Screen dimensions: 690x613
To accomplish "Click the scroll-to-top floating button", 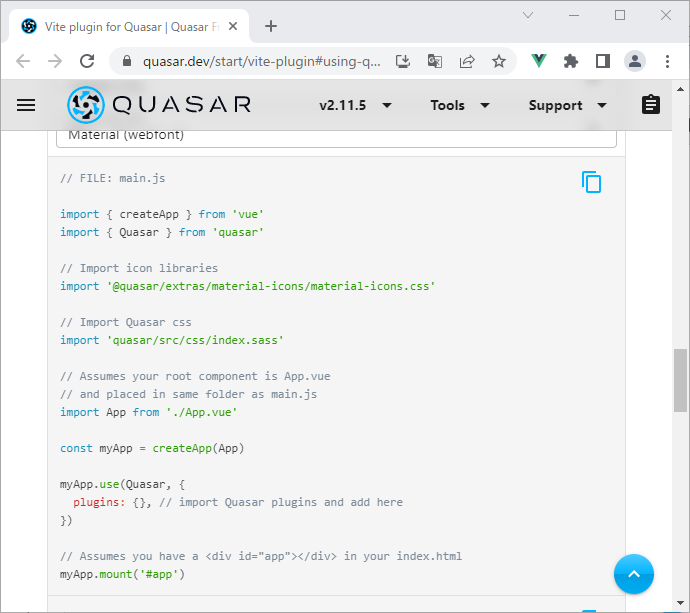I will tap(634, 574).
